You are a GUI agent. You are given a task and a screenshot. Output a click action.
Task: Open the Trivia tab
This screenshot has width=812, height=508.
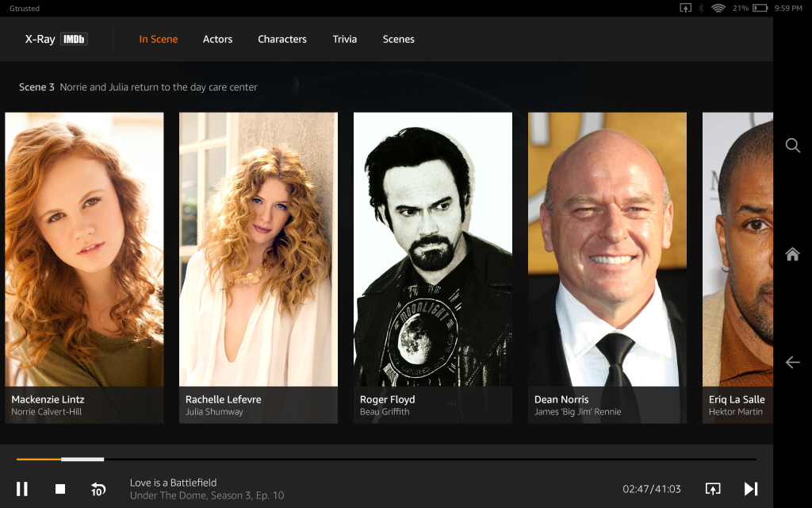(x=344, y=39)
